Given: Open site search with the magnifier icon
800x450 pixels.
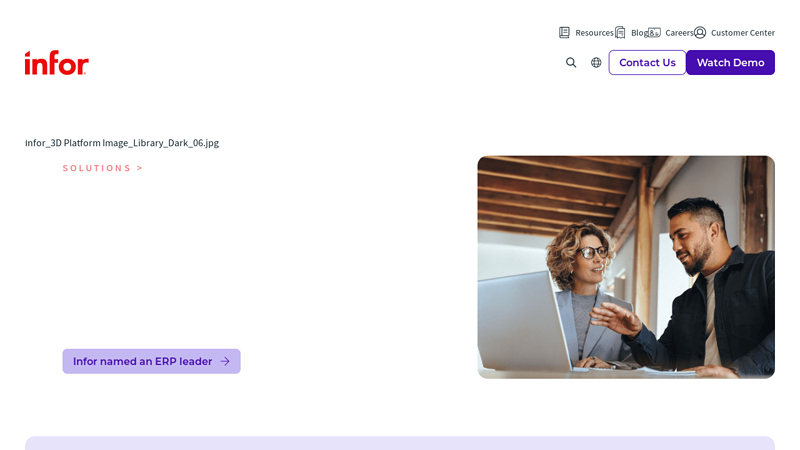Looking at the screenshot, I should (x=571, y=63).
